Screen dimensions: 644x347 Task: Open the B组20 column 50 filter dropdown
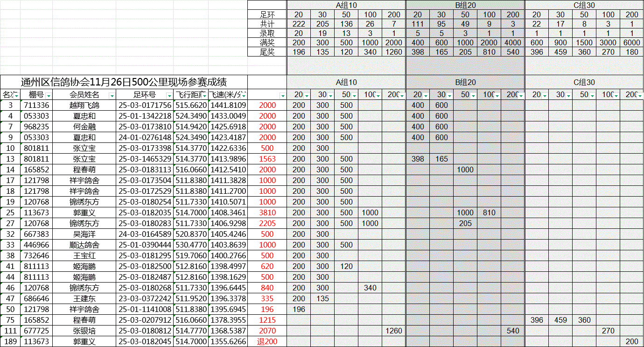coord(474,95)
